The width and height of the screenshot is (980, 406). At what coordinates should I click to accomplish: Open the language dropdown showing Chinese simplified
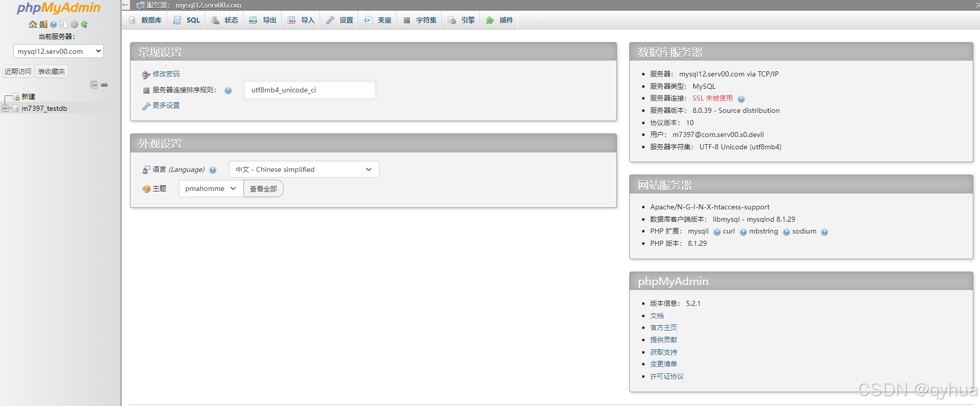[304, 169]
